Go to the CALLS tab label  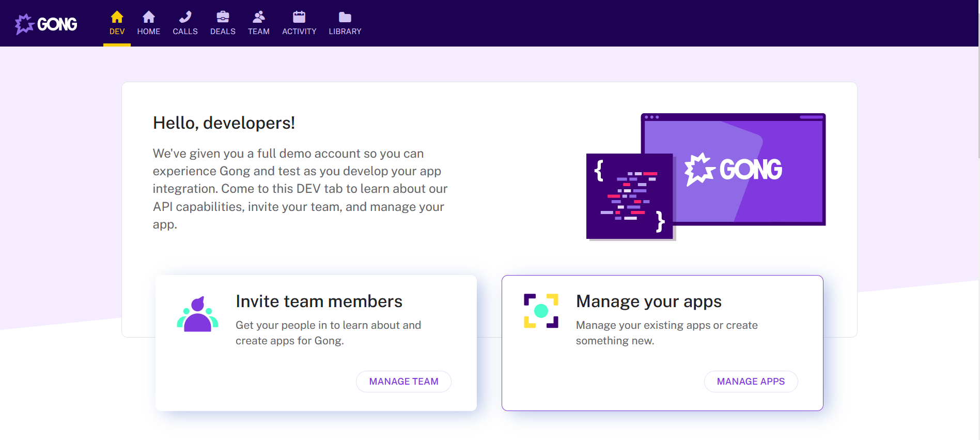185,32
